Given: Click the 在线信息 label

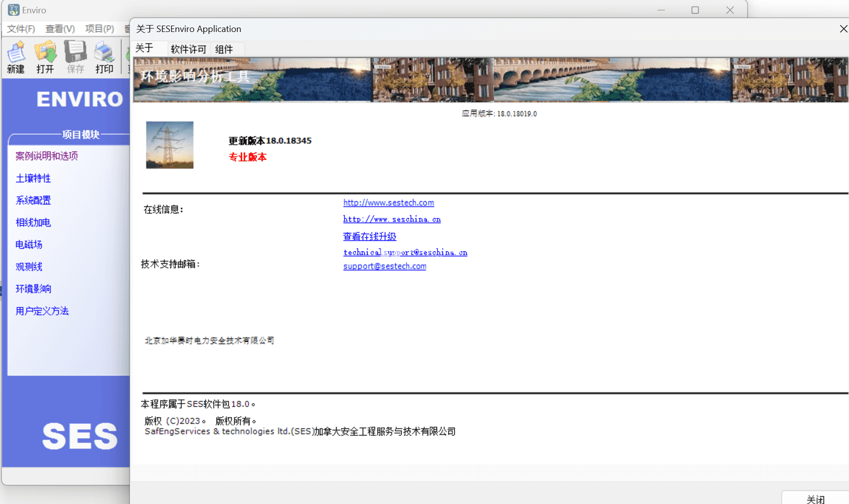Looking at the screenshot, I should [163, 209].
